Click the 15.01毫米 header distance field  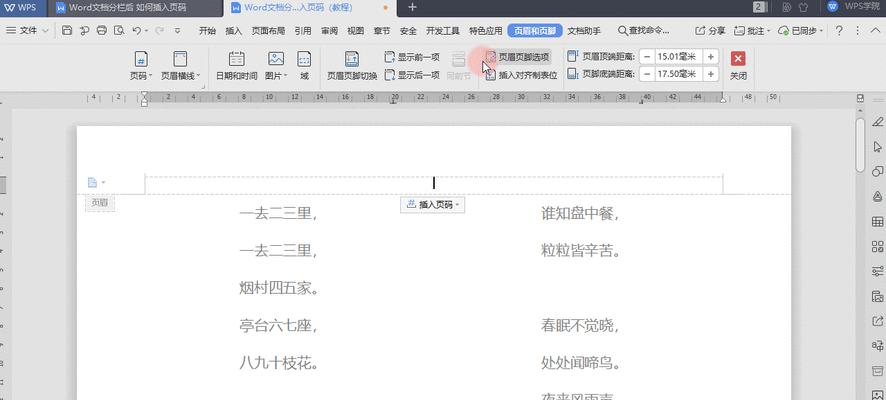point(678,56)
